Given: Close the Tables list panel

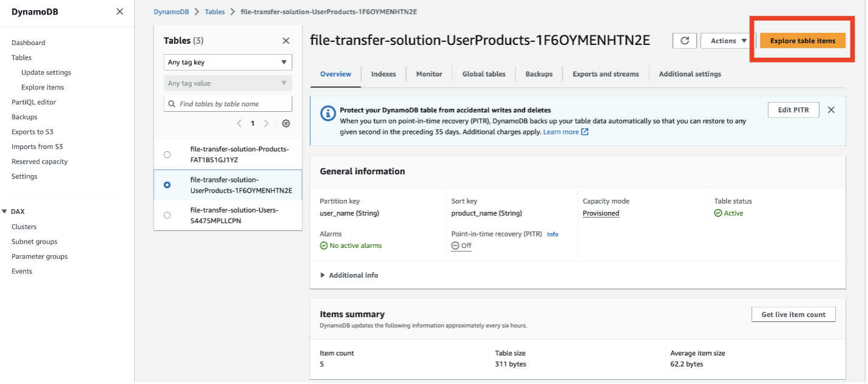Looking at the screenshot, I should [285, 40].
